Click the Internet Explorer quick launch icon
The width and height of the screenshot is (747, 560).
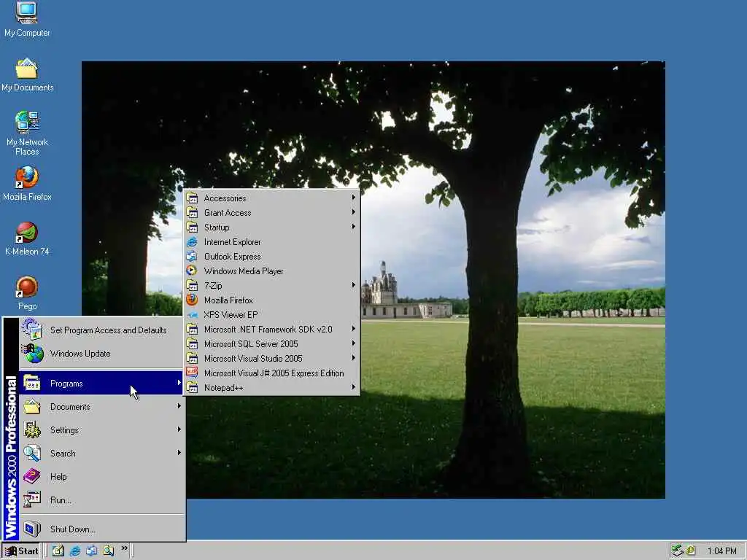coord(75,551)
